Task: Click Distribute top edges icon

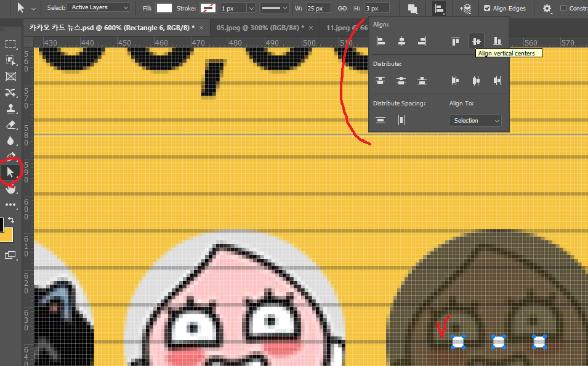Action: coord(381,80)
